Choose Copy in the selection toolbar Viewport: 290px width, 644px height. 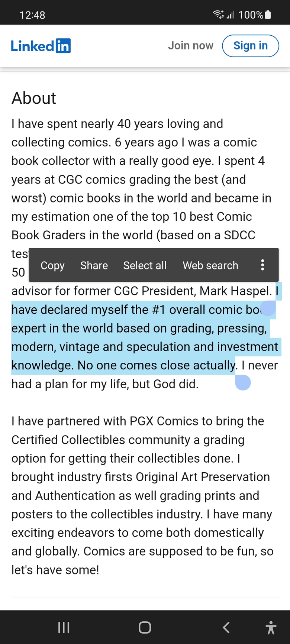[x=52, y=265]
